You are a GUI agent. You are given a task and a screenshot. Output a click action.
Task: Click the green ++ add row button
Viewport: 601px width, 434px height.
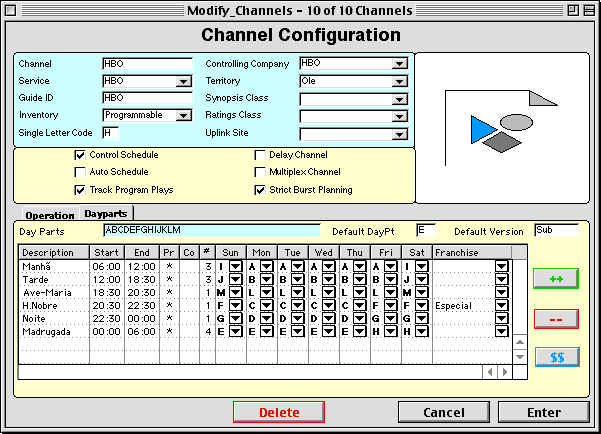pyautogui.click(x=556, y=278)
